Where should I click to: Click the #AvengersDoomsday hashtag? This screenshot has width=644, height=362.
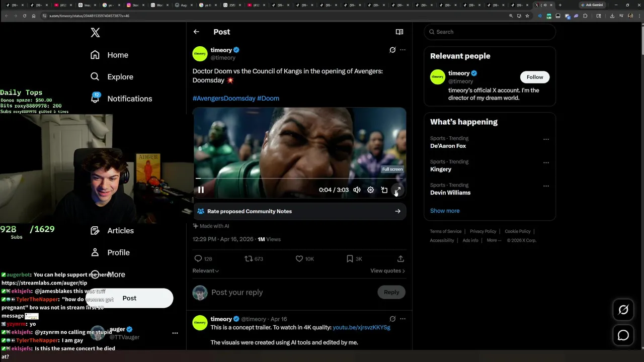224,98
